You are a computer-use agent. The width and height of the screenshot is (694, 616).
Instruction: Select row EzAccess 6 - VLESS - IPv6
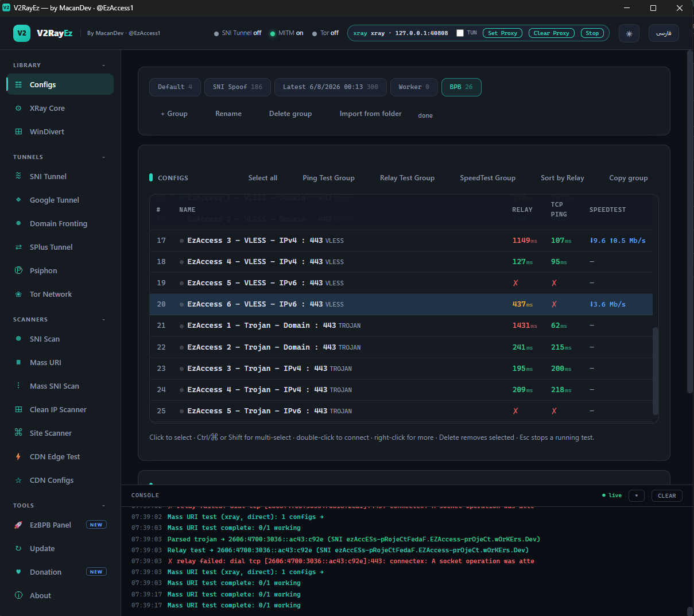click(401, 304)
